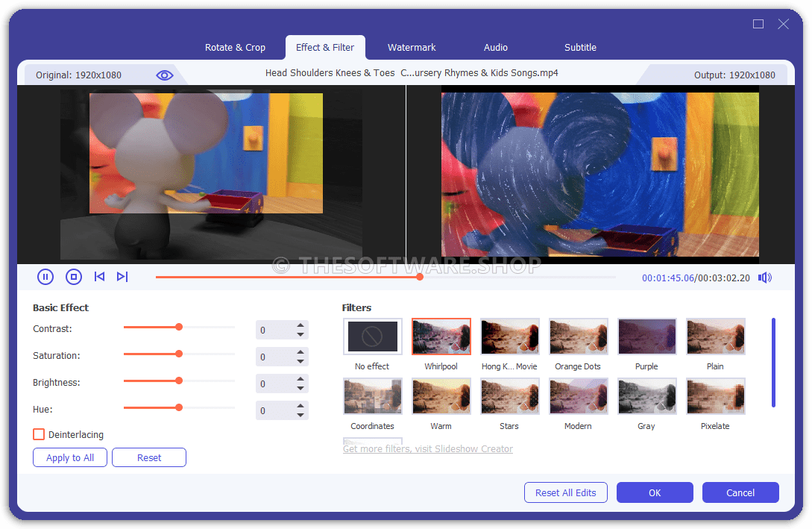Increase Saturation value with up arrow

[x=300, y=352]
